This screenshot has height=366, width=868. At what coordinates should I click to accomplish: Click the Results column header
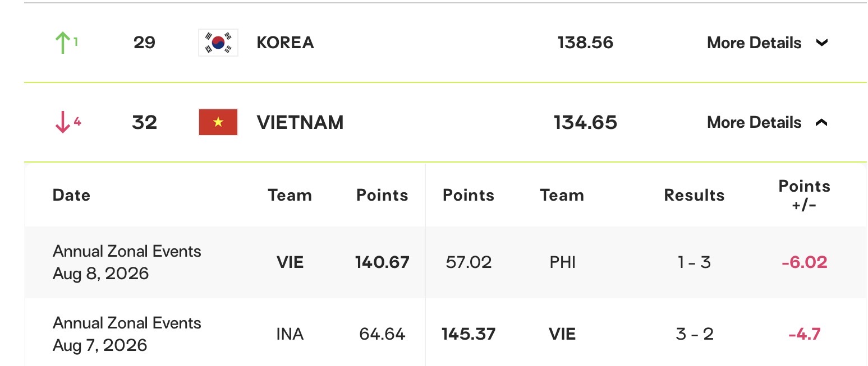point(694,195)
